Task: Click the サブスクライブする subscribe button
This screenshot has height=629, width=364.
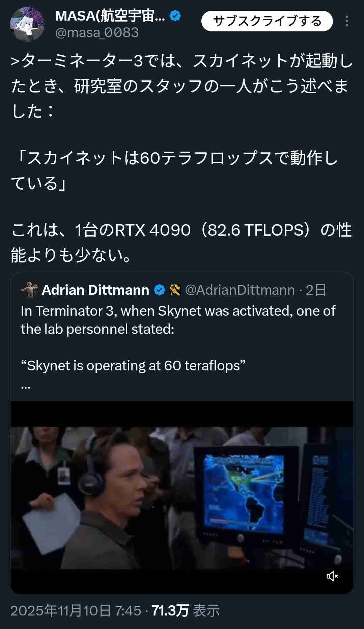Action: [267, 21]
